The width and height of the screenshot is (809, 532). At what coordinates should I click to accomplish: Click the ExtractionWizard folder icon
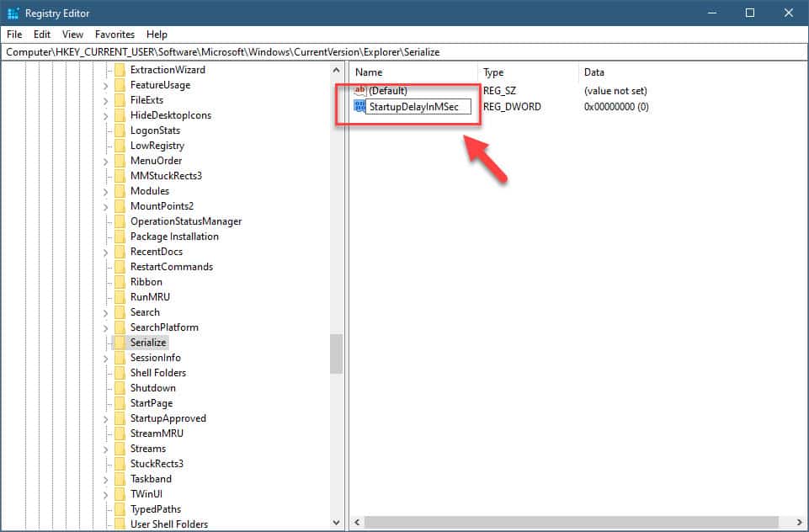point(120,70)
